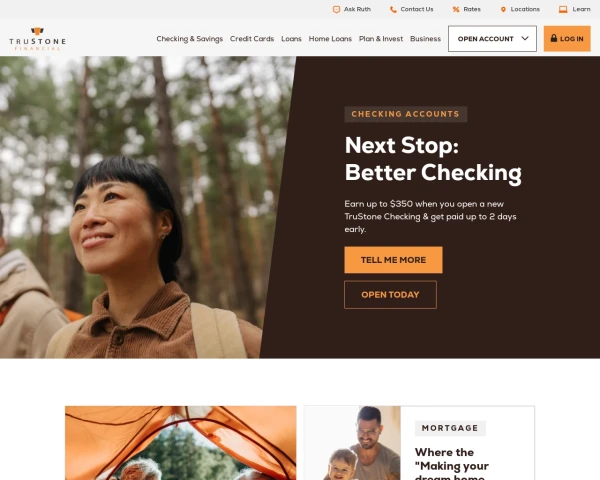The height and width of the screenshot is (480, 600).
Task: Click the Mortgage card father and baby image
Action: (352, 443)
